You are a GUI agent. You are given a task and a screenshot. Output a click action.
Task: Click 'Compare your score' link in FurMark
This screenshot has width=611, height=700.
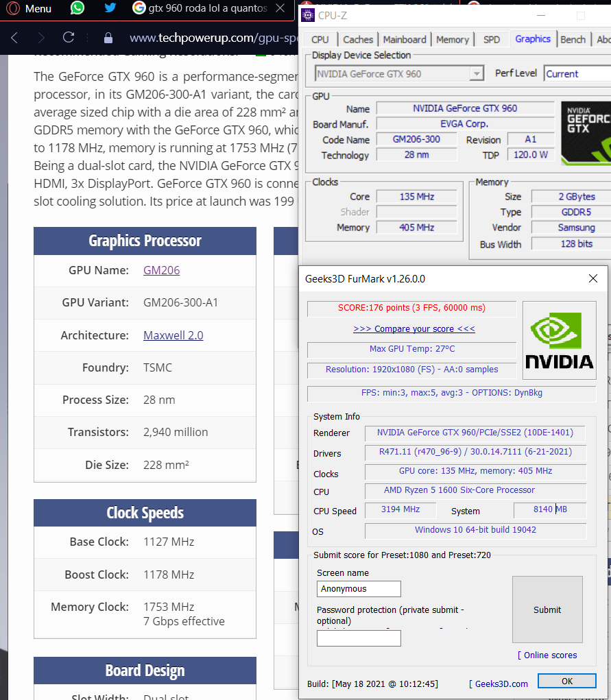(x=414, y=328)
